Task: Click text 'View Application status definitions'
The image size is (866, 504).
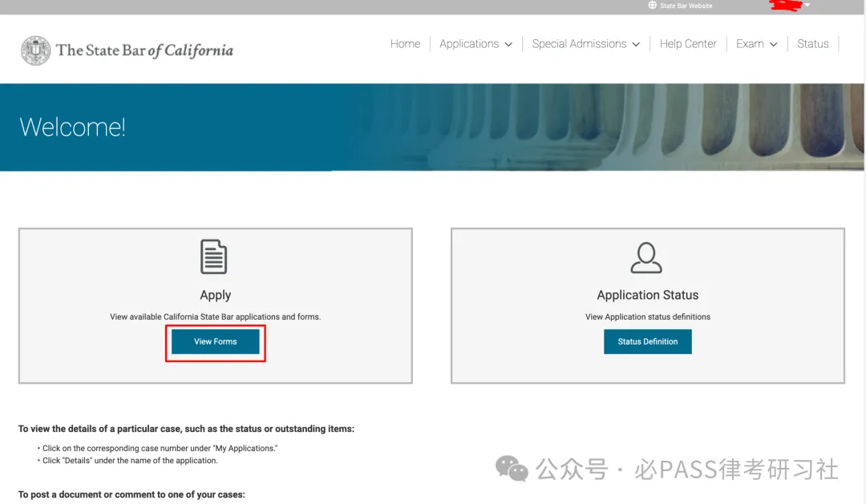Action: 647,317
